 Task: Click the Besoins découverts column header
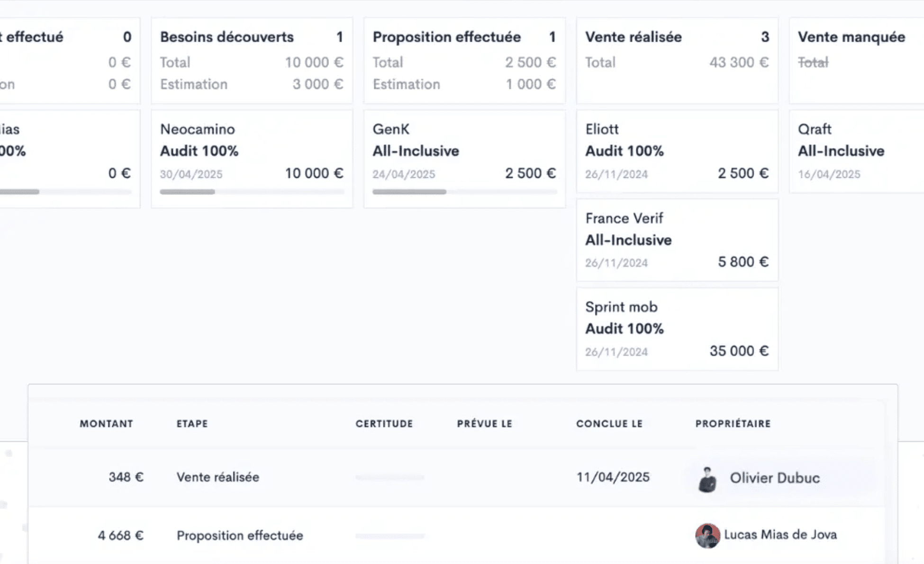(227, 37)
